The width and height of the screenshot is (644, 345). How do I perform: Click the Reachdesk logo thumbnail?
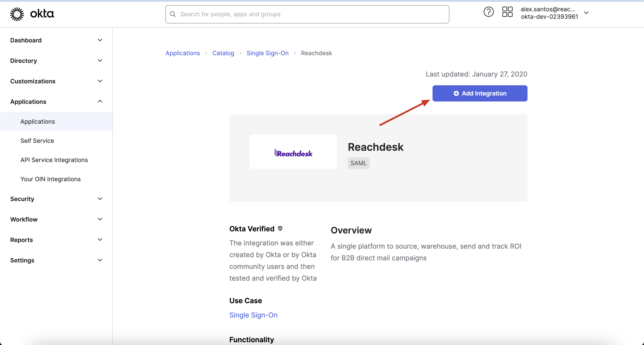coord(293,152)
